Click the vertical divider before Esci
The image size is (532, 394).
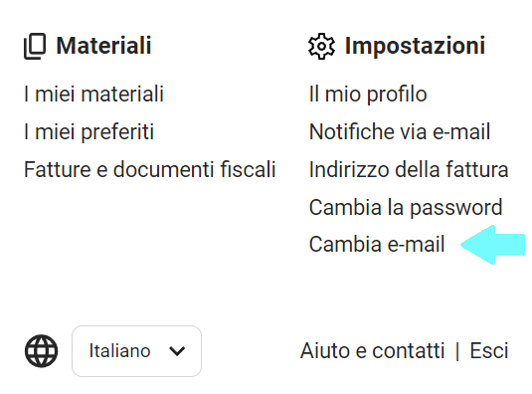click(457, 351)
